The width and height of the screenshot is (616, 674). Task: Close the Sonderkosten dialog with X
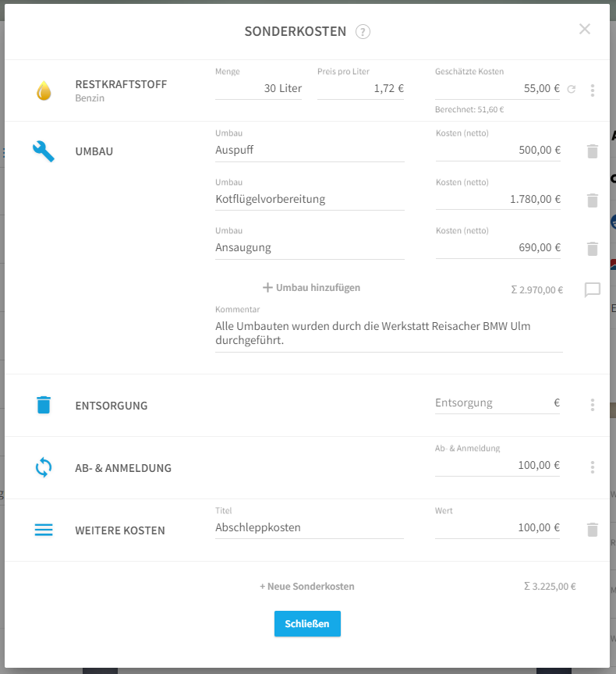[585, 29]
